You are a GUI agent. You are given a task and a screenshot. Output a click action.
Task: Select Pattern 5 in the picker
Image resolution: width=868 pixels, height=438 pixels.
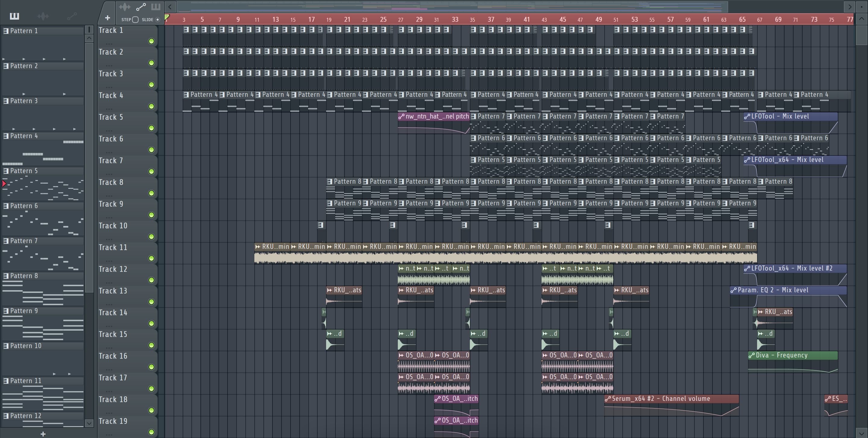click(x=24, y=171)
